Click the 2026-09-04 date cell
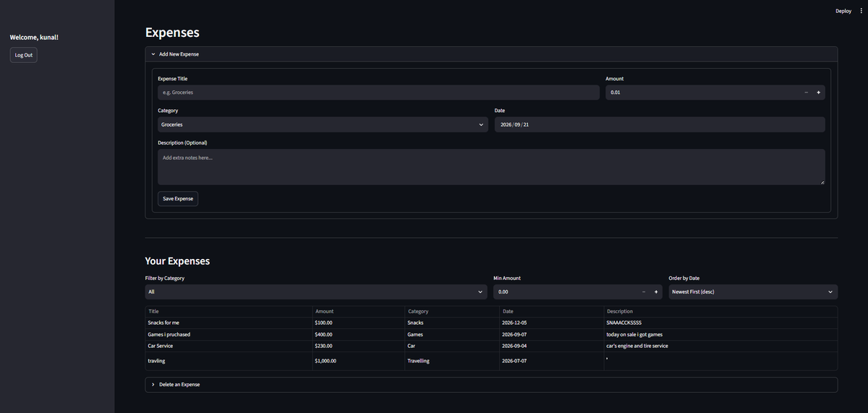The height and width of the screenshot is (413, 868). pos(551,346)
